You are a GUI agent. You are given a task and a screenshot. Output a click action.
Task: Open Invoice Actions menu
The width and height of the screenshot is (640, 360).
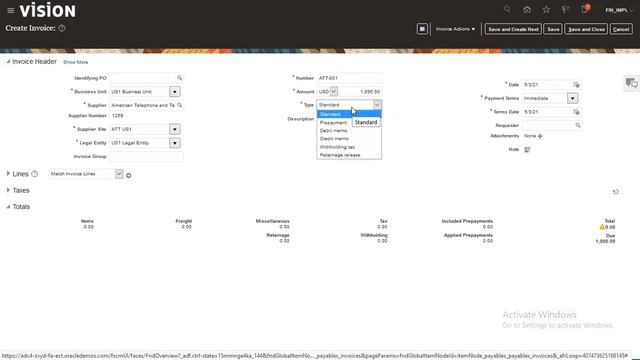coord(455,29)
